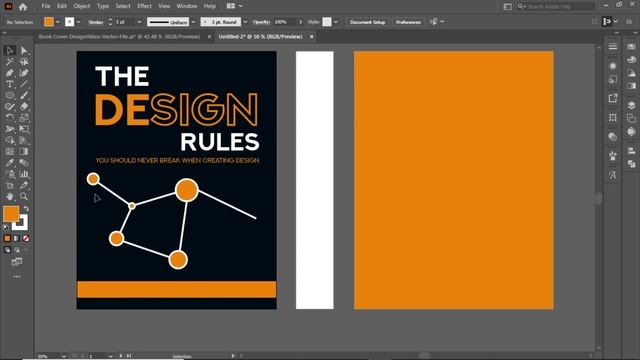Choose the Column Graph tool

[24, 174]
